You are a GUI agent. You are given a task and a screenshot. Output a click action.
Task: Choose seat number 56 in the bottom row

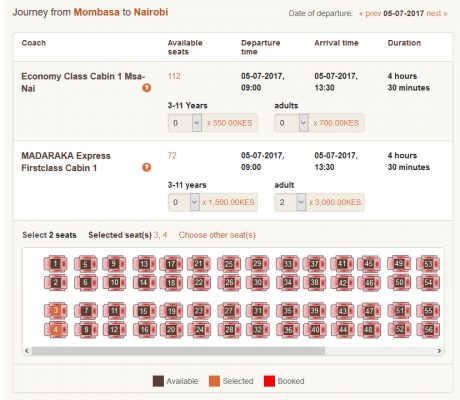(x=428, y=330)
